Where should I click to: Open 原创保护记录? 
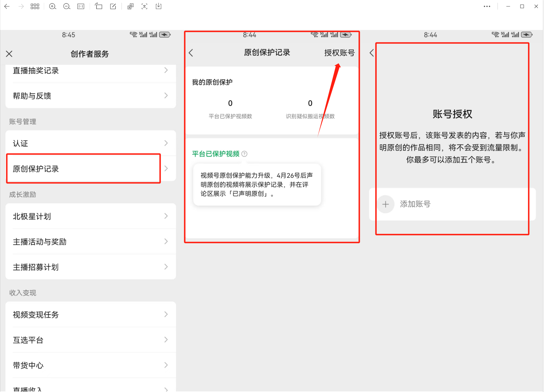pyautogui.click(x=91, y=169)
